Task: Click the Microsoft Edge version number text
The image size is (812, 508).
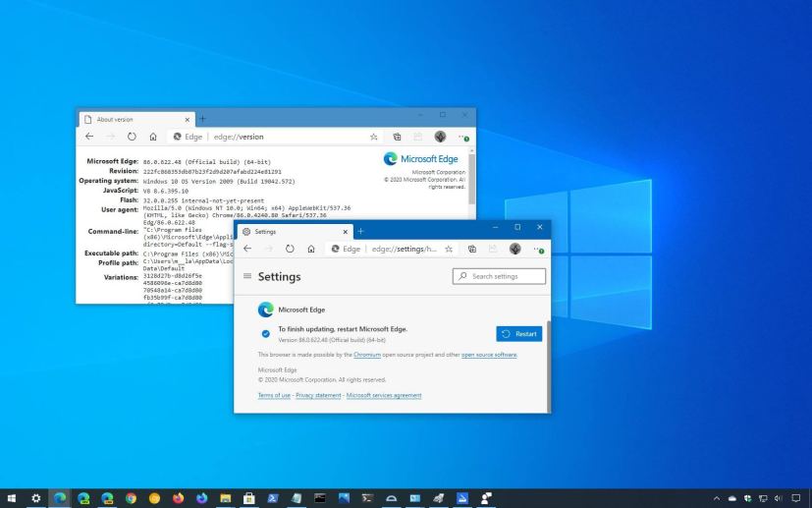Action: click(x=206, y=162)
